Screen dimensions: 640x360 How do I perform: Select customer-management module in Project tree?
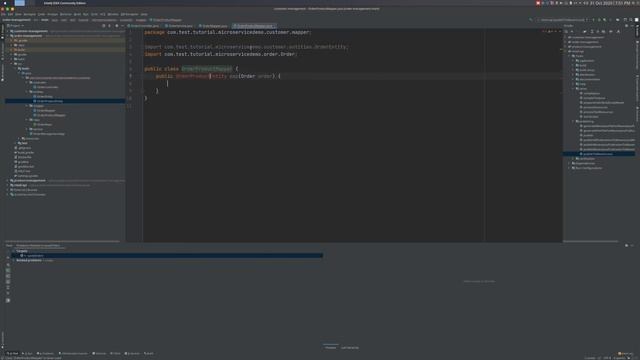click(29, 31)
